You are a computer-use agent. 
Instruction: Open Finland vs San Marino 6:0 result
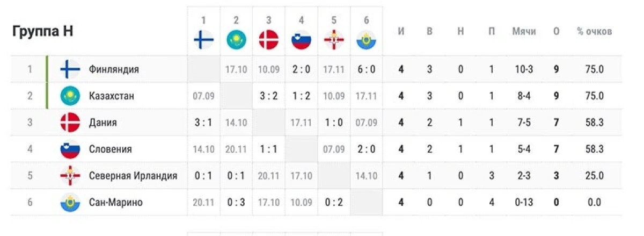tap(367, 69)
